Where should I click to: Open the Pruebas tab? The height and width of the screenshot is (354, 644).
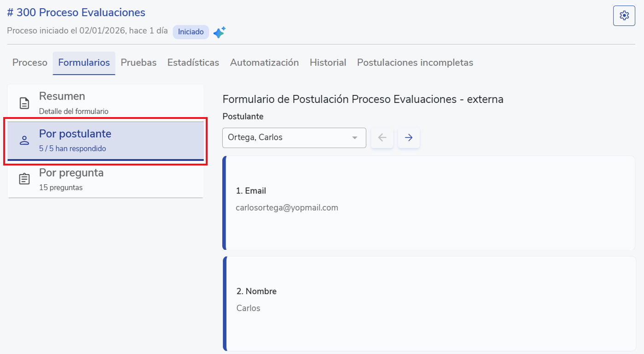click(x=139, y=63)
